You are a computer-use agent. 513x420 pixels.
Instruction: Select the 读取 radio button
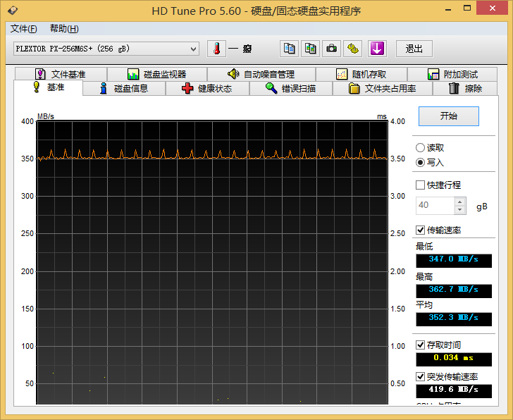click(421, 148)
